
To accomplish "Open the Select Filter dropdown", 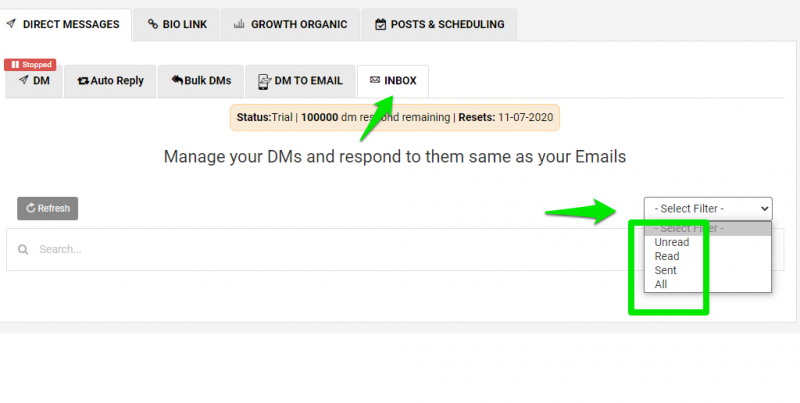I will [x=708, y=209].
